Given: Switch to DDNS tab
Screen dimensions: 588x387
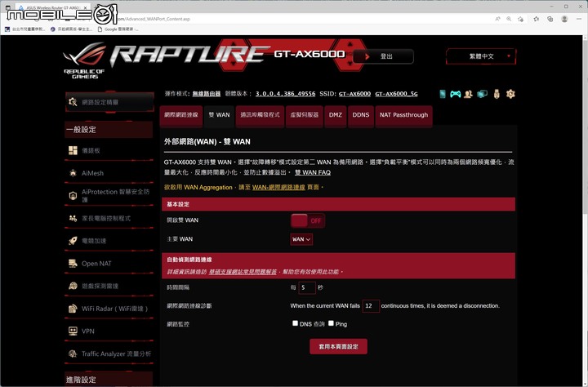Looking at the screenshot, I should 361,116.
